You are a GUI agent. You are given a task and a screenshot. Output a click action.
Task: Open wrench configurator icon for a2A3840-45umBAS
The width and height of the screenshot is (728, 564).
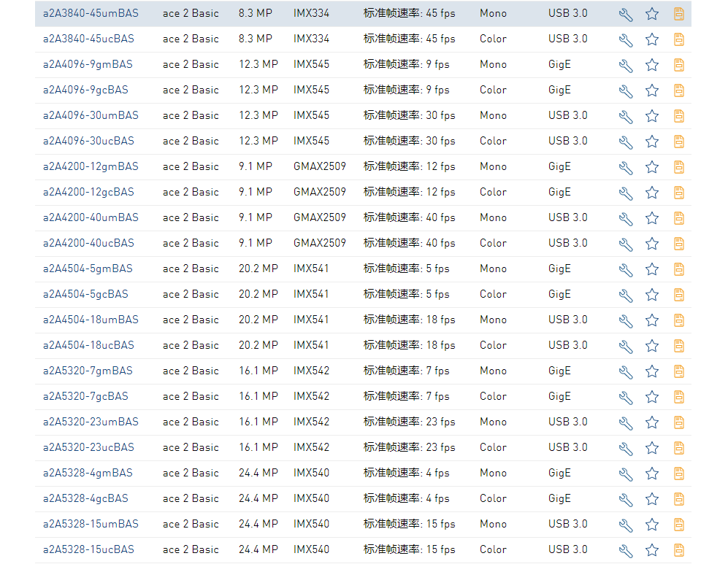point(625,15)
